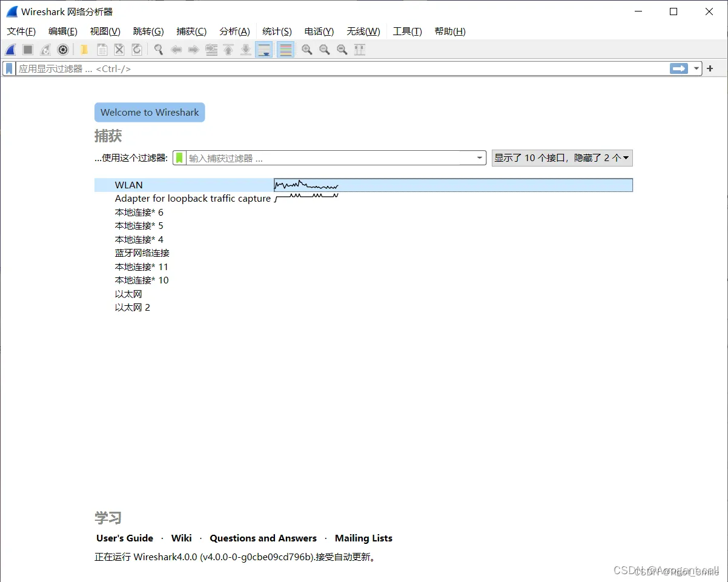This screenshot has height=582, width=728.
Task: Open the User's Guide link
Action: coord(125,538)
